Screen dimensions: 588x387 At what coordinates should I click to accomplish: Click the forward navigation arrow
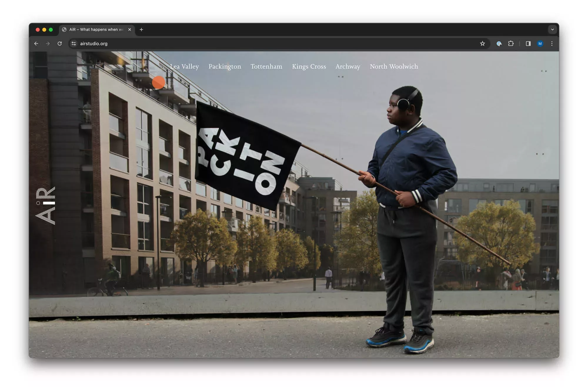(48, 43)
